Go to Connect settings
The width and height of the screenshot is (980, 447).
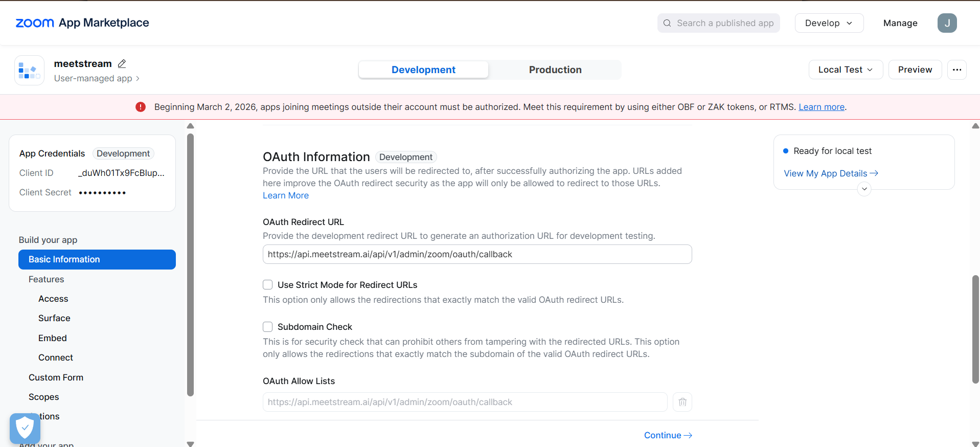[x=56, y=357]
